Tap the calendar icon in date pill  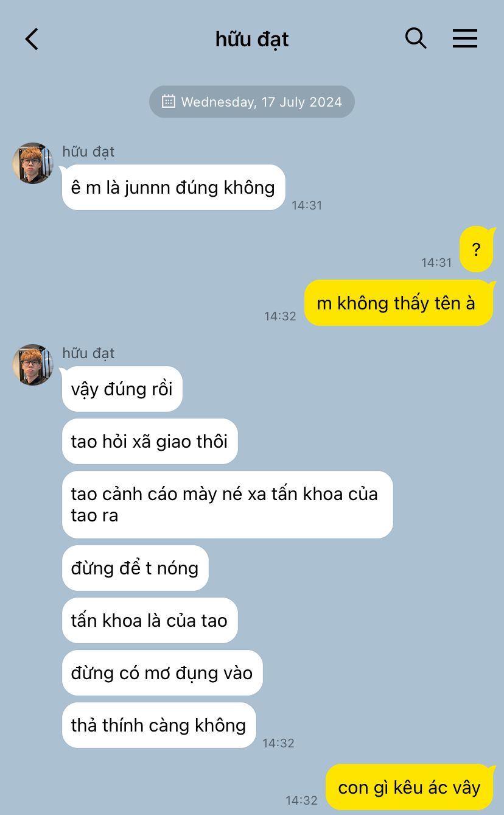click(x=169, y=101)
